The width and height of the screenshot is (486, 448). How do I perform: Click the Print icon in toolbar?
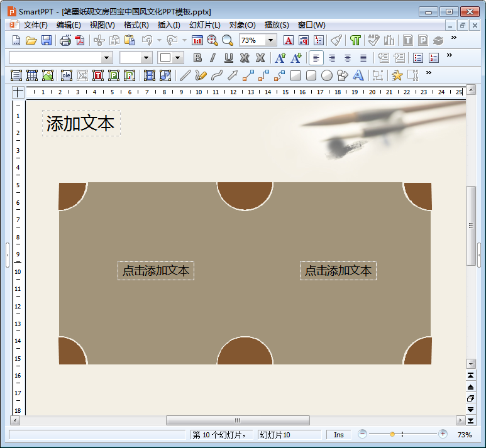pyautogui.click(x=65, y=40)
